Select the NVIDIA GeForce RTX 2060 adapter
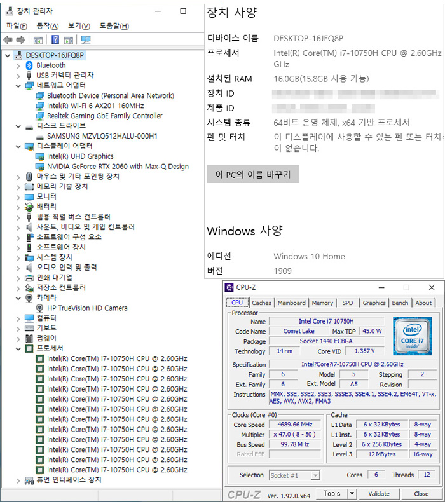The height and width of the screenshot is (504, 445). coord(118,167)
